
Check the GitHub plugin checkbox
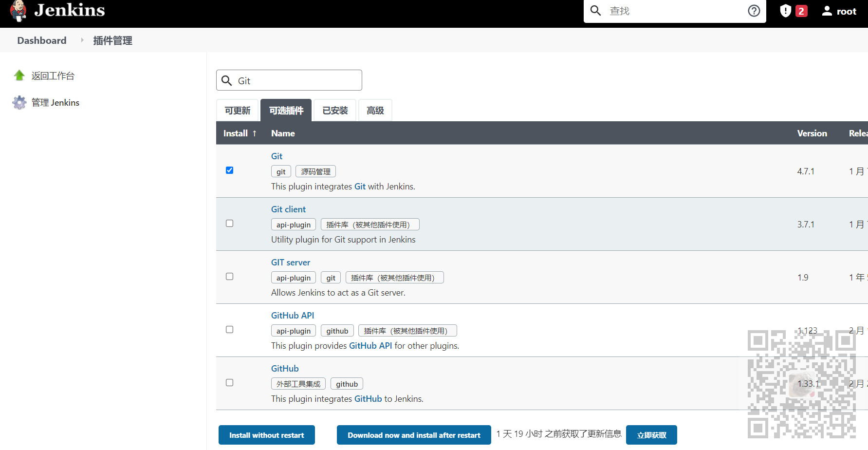pyautogui.click(x=230, y=383)
